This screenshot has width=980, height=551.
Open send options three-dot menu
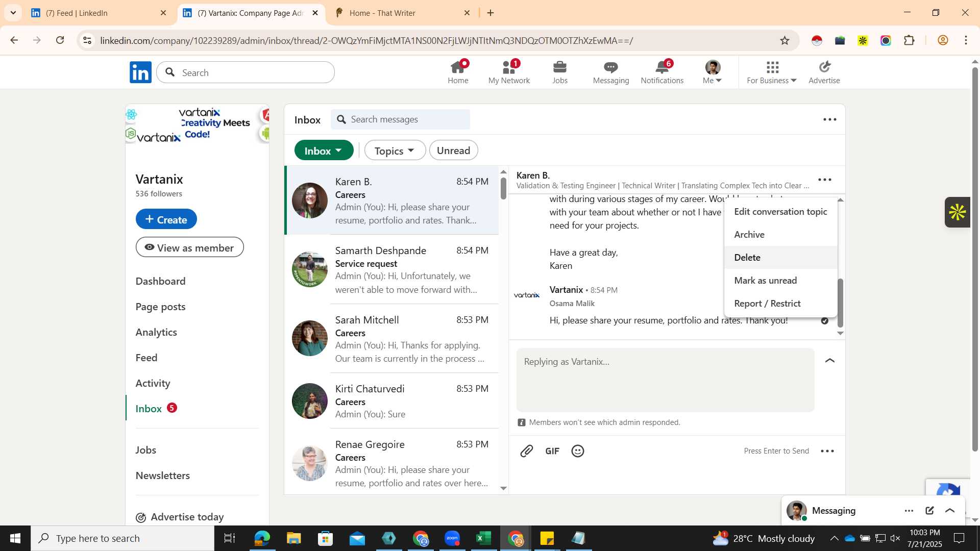[827, 451]
